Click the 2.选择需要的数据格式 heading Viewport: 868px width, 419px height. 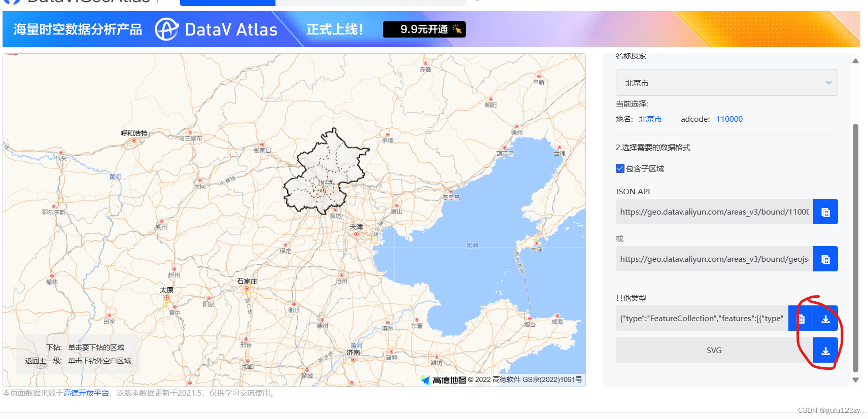(653, 148)
